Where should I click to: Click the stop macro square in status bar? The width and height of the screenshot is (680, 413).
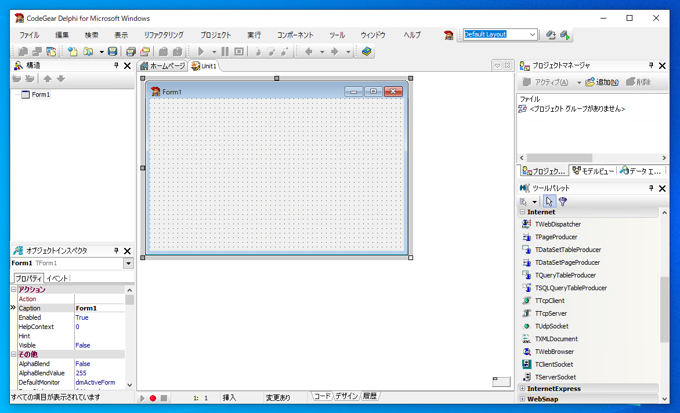[x=163, y=398]
